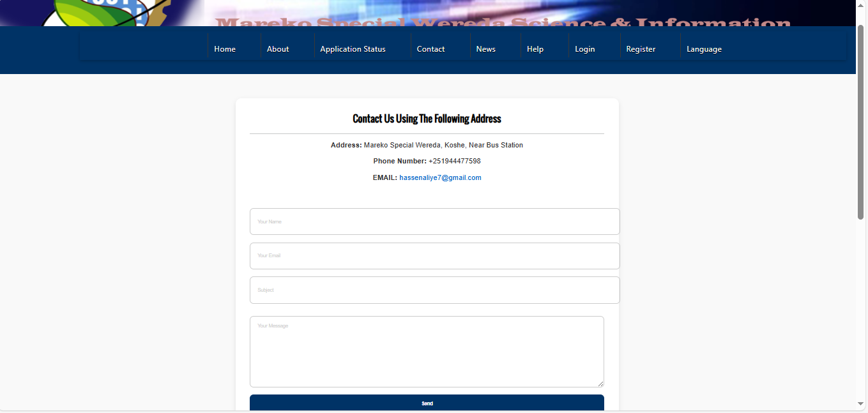Click into the Your Email field
Image resolution: width=868 pixels, height=413 pixels.
click(x=434, y=256)
